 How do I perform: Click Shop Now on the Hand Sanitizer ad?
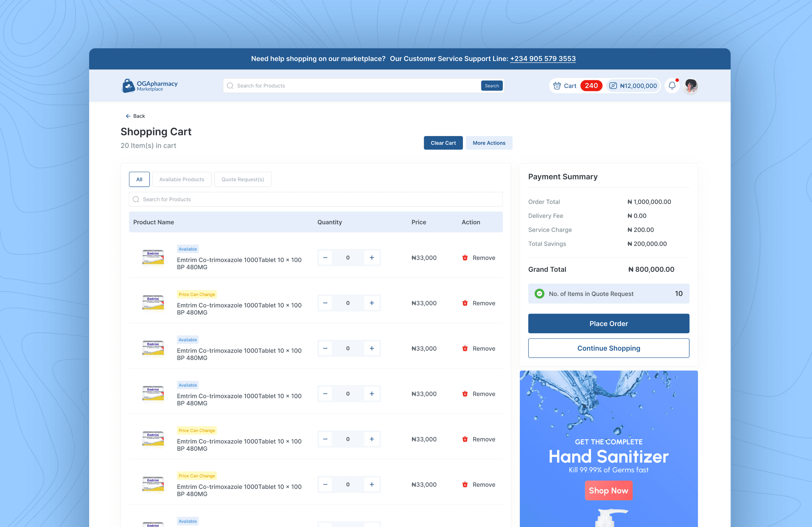pyautogui.click(x=609, y=491)
